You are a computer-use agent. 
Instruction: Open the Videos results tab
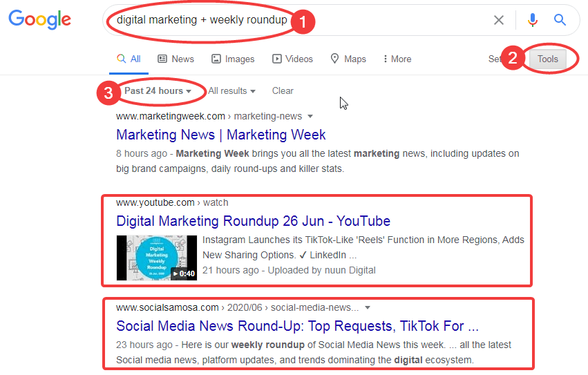coord(292,59)
